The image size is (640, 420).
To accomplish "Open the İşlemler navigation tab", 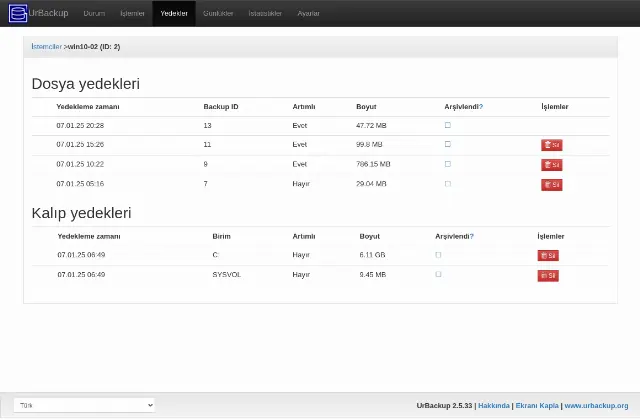I will tap(132, 13).
